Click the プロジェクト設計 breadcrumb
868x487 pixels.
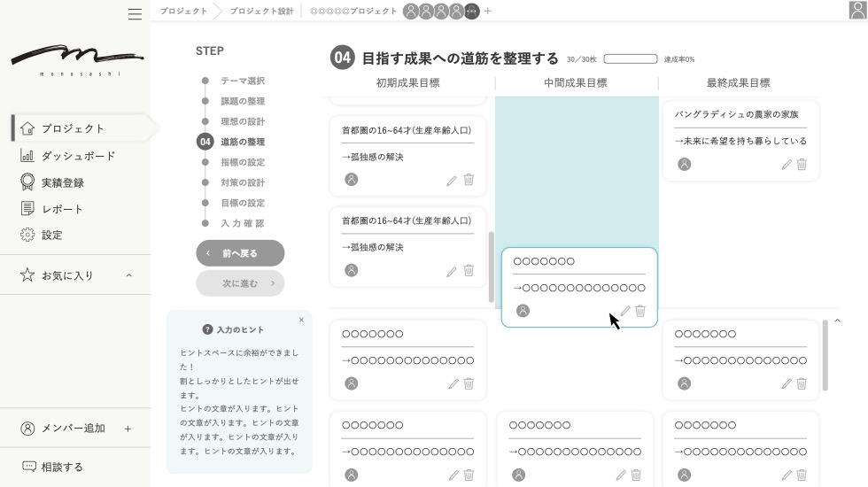point(261,12)
